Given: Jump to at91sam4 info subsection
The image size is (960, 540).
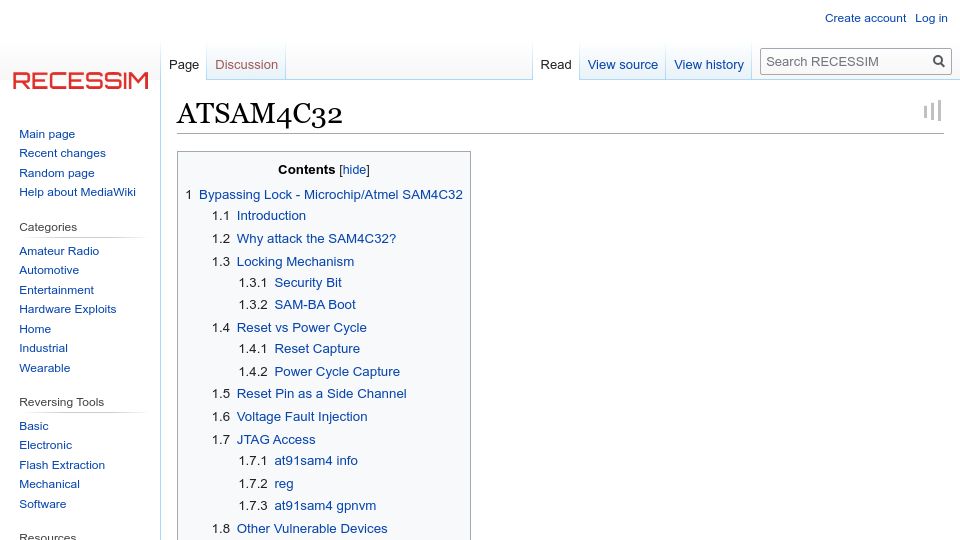Looking at the screenshot, I should coord(316,461).
